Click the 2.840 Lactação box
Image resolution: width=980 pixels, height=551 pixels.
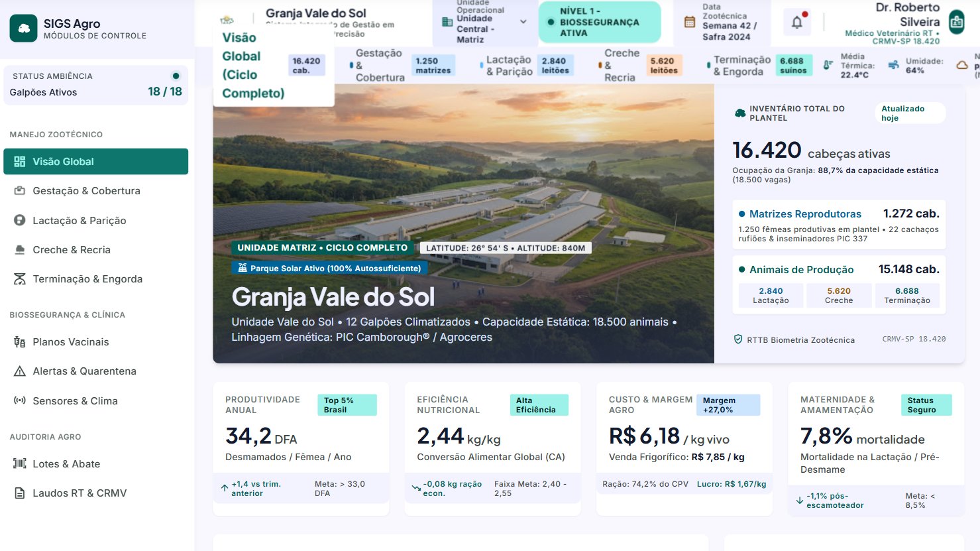click(771, 295)
